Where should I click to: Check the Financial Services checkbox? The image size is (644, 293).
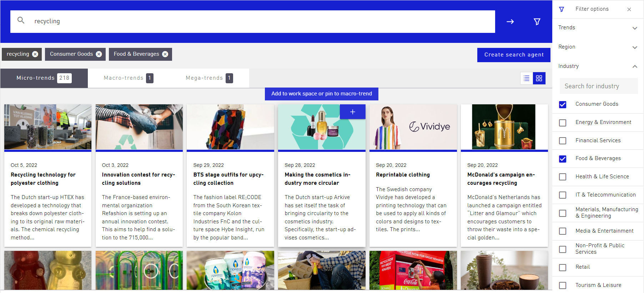[x=563, y=141]
